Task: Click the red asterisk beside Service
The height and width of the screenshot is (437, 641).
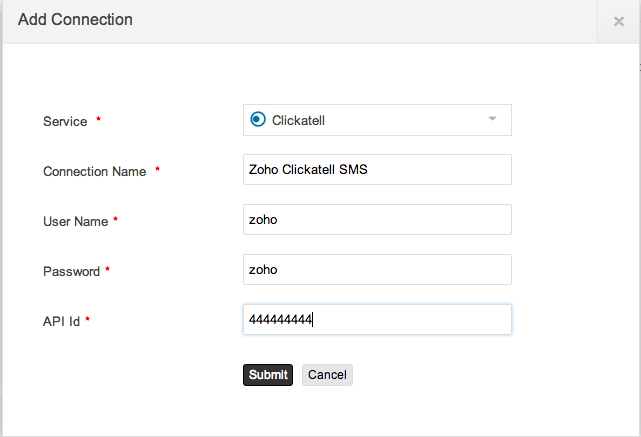Action: [98, 121]
